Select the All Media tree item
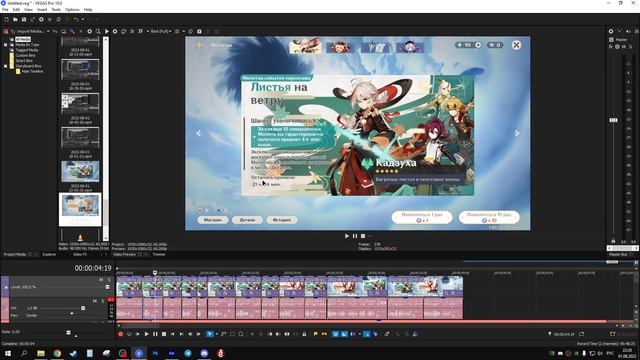Viewport: 640px width, 360px height. (23, 39)
